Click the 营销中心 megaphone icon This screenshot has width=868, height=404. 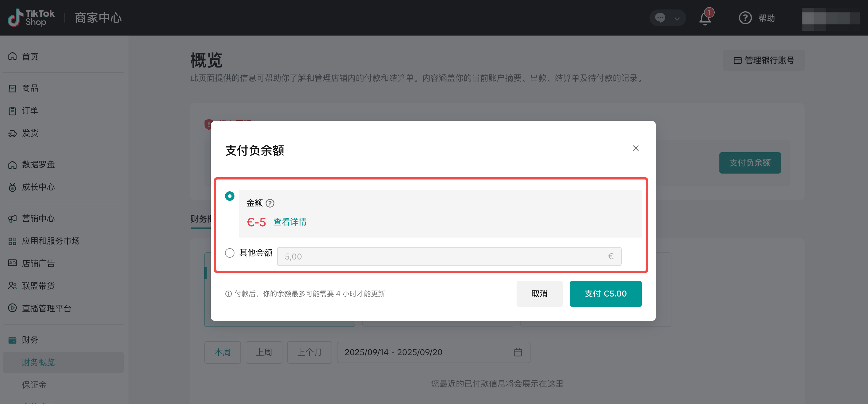(12, 219)
